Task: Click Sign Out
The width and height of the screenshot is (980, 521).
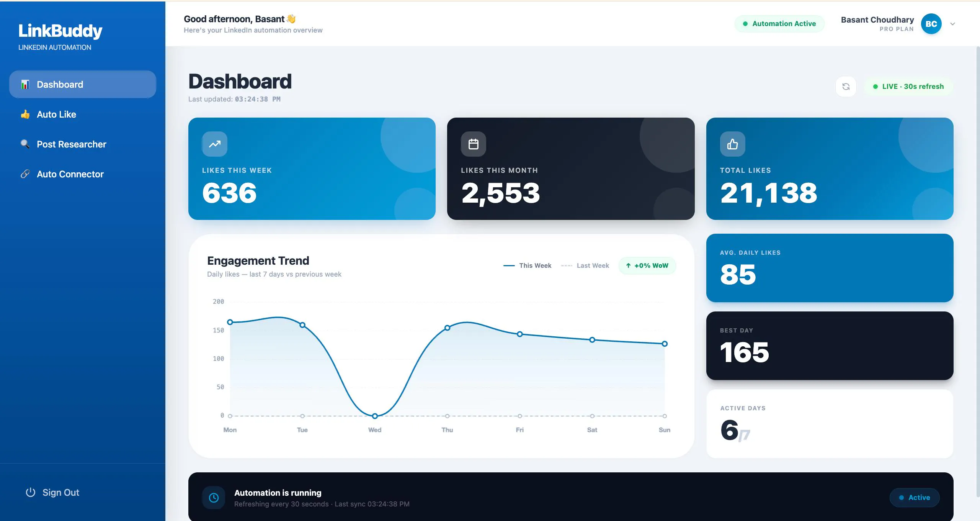Action: (x=52, y=492)
